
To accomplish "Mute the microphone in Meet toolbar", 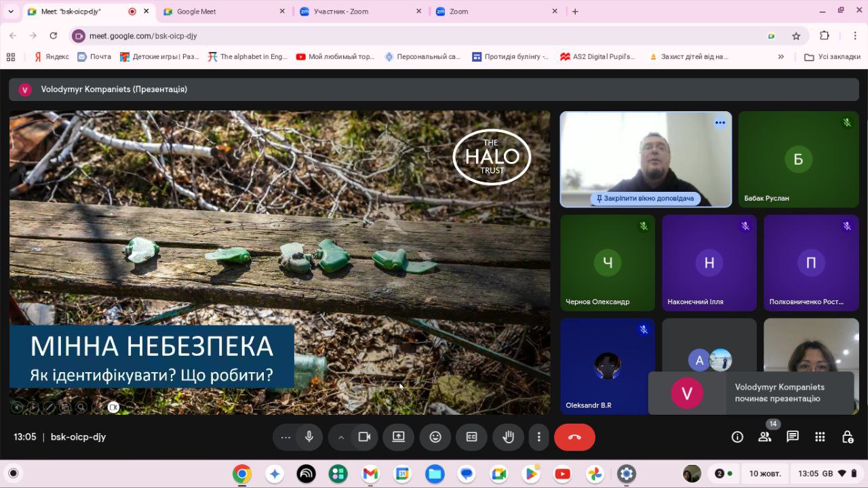I will pos(309,437).
